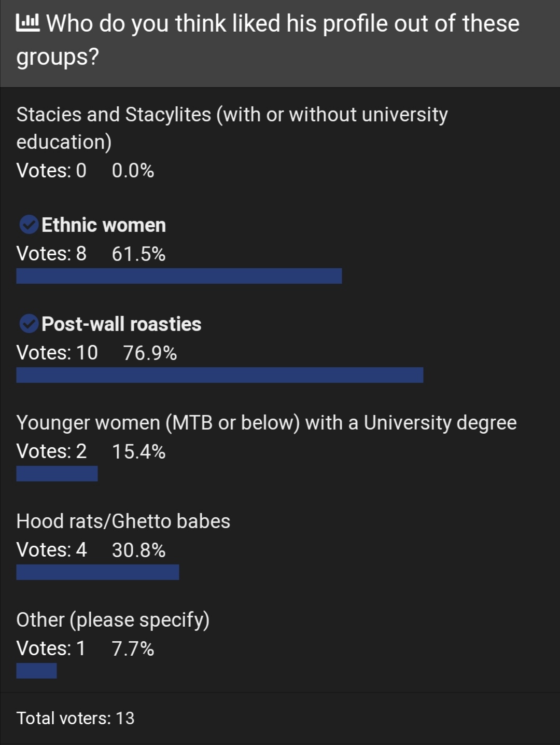The image size is (560, 745).
Task: Click the 7.7% result bar
Action: (x=36, y=671)
